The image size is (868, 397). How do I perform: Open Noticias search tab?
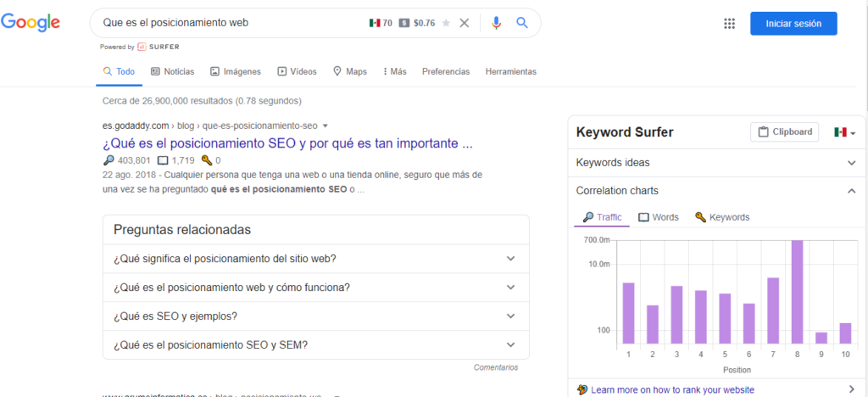point(173,71)
